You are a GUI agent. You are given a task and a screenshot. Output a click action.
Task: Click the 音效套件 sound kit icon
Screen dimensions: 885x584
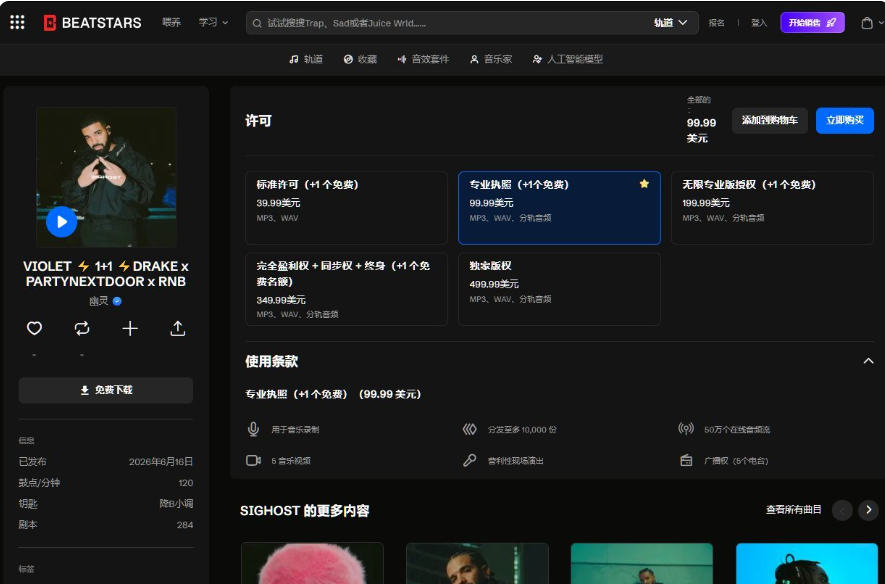402,59
